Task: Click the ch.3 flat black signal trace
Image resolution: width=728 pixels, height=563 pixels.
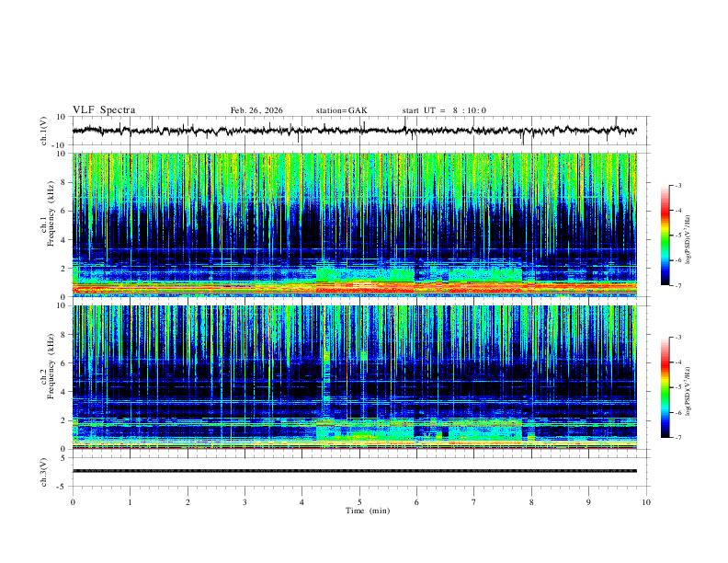Action: click(x=354, y=471)
